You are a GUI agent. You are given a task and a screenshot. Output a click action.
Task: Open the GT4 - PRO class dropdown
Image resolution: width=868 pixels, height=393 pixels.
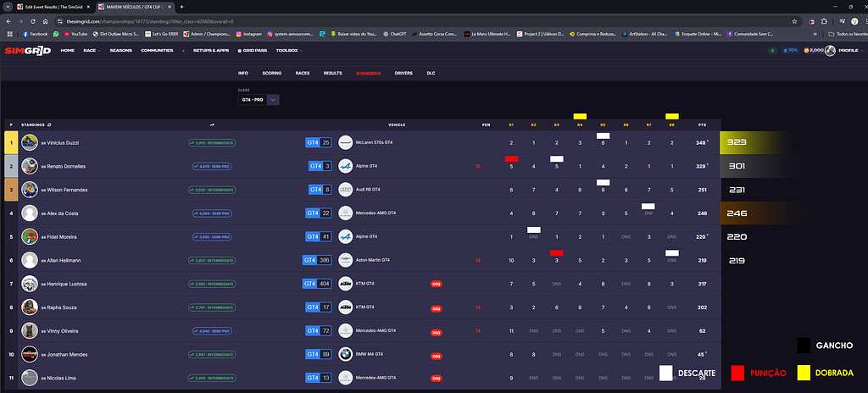point(259,100)
